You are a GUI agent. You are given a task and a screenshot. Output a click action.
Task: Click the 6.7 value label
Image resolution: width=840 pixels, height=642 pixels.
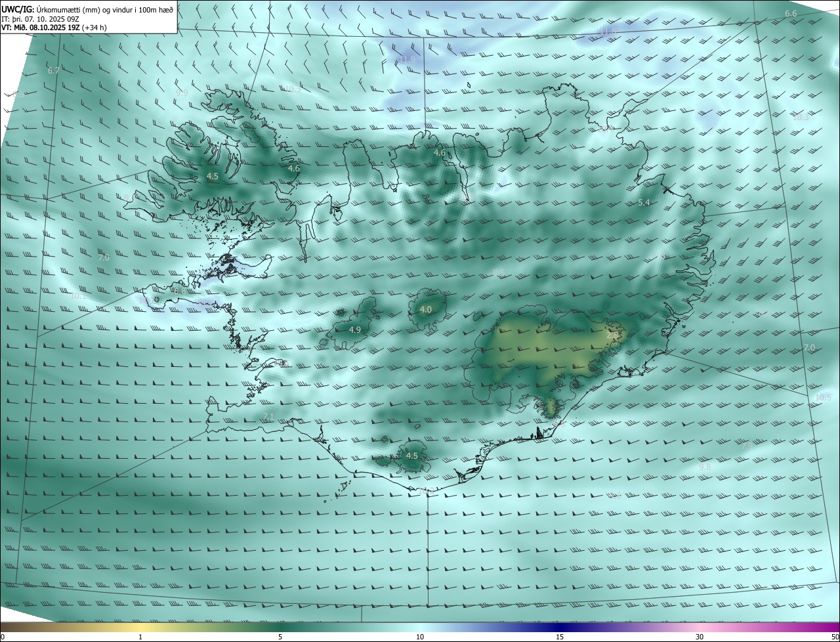(x=54, y=70)
